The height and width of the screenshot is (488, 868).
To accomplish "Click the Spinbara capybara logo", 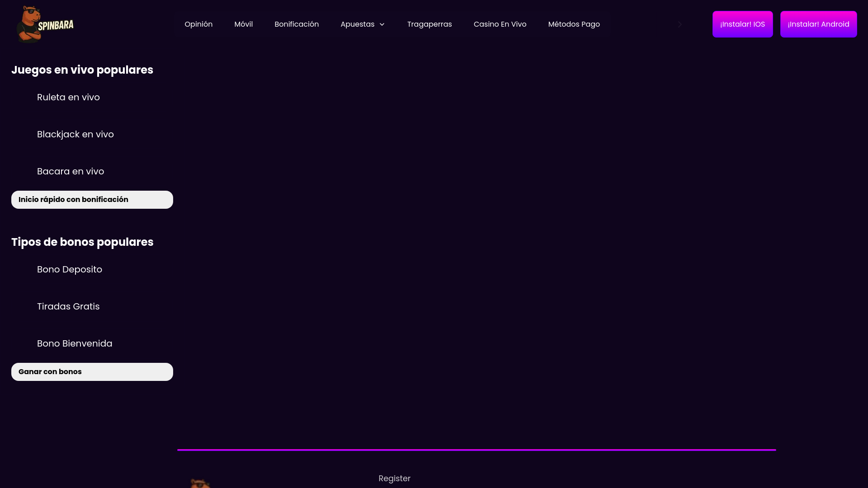I will (x=45, y=24).
